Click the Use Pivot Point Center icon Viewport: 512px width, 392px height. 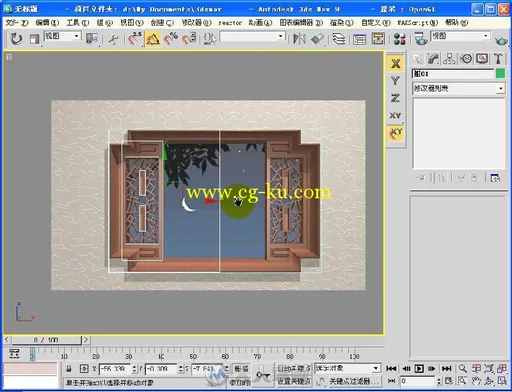tap(92, 39)
